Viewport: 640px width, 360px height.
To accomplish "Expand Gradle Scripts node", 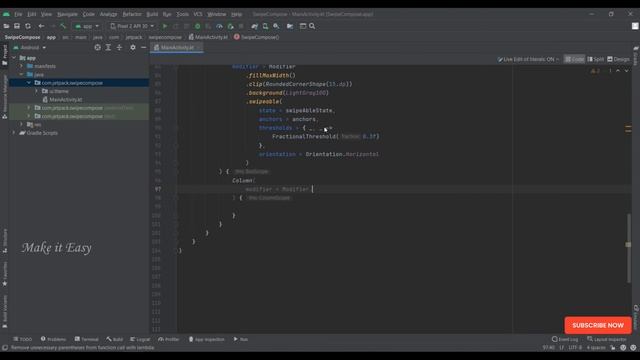I will point(14,133).
